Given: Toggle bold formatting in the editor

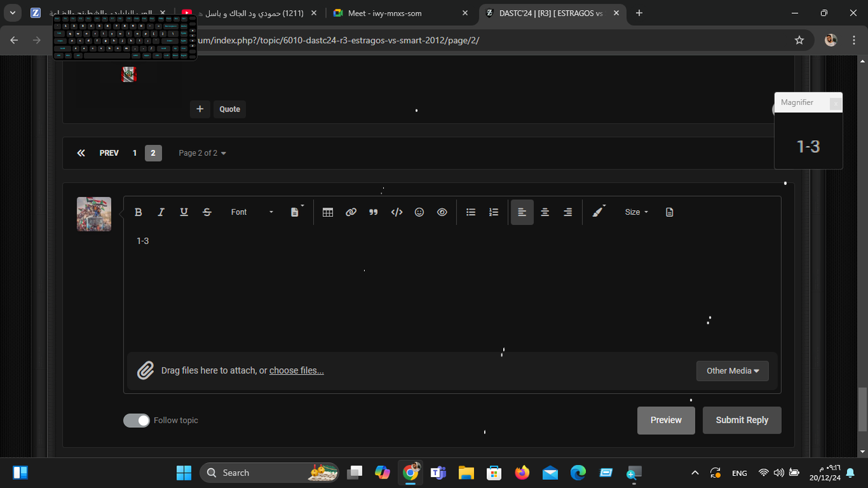Looking at the screenshot, I should (138, 212).
